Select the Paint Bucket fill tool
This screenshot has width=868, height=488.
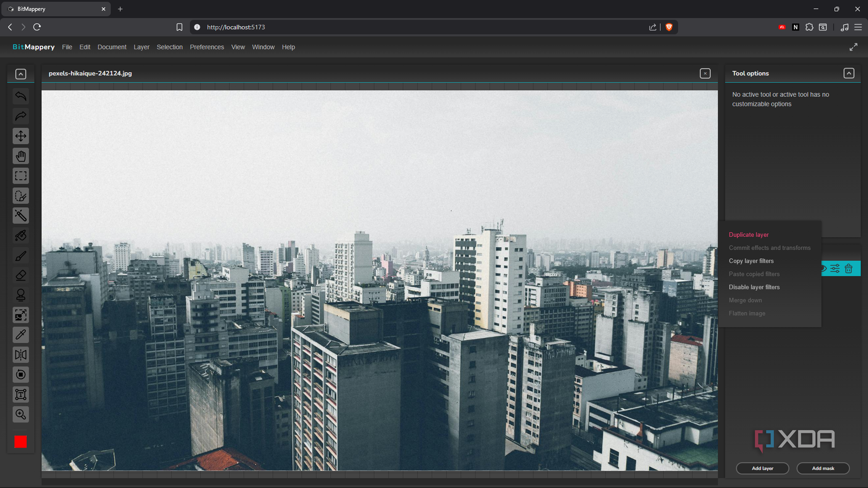21,236
